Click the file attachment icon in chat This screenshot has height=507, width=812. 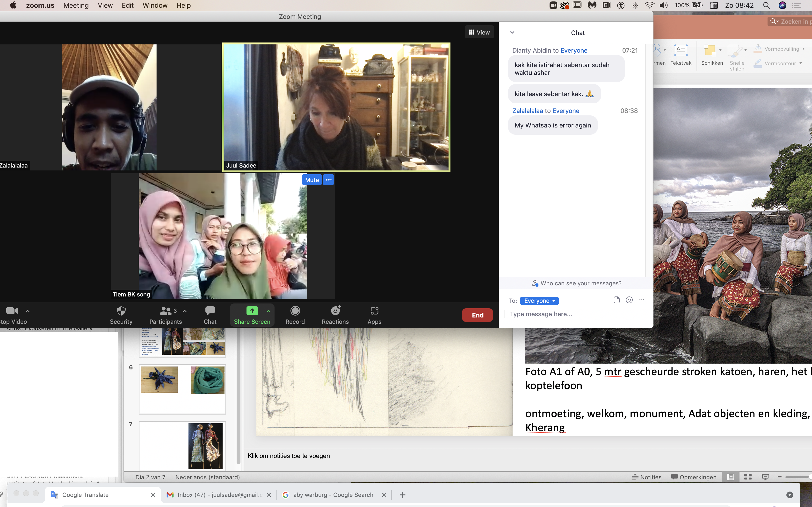(x=616, y=300)
